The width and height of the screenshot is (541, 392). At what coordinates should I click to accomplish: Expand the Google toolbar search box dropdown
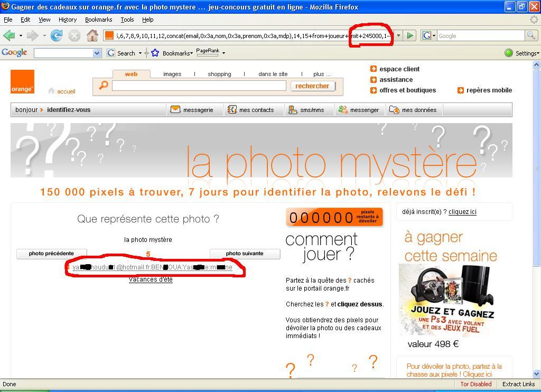tap(97, 53)
